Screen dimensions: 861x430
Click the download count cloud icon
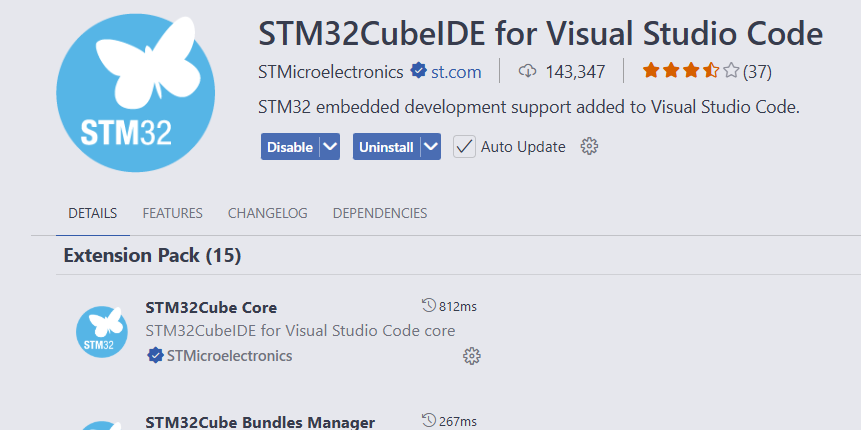(x=527, y=71)
